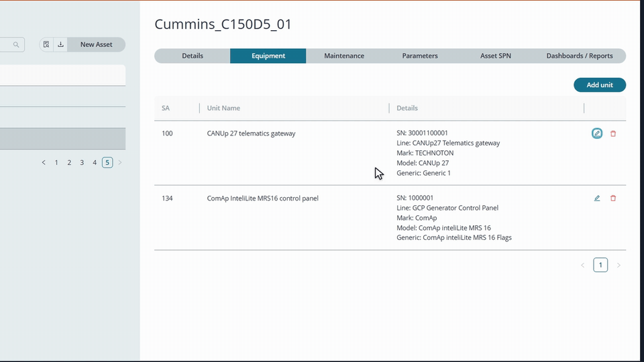The width and height of the screenshot is (644, 362).
Task: Go to previous page of equipment table
Action: coord(582,265)
